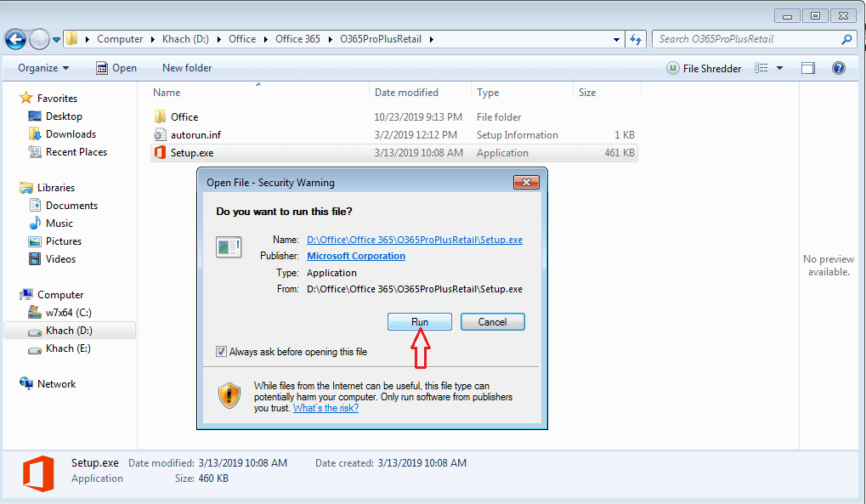Click the back navigation arrow
Screen dimensions: 866x504
(x=15, y=39)
